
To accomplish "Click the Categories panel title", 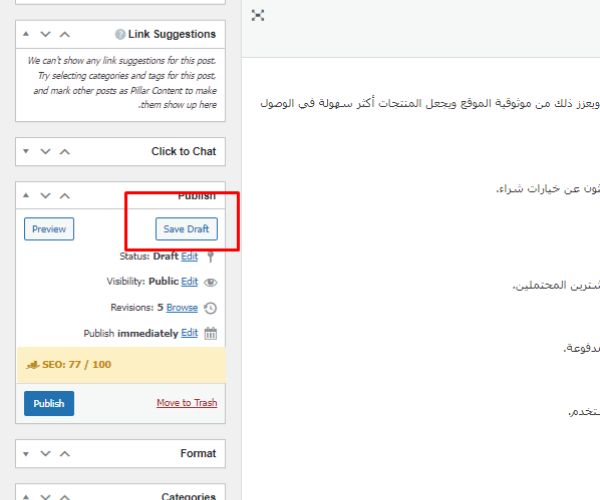I will (x=189, y=496).
